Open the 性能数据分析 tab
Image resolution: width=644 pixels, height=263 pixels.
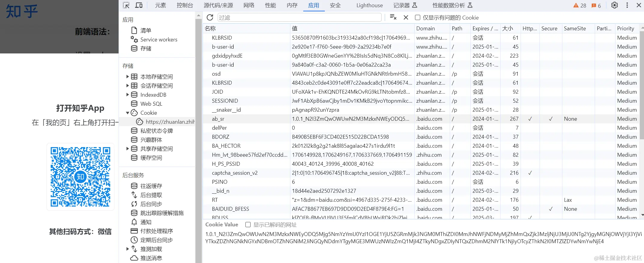[x=452, y=5]
